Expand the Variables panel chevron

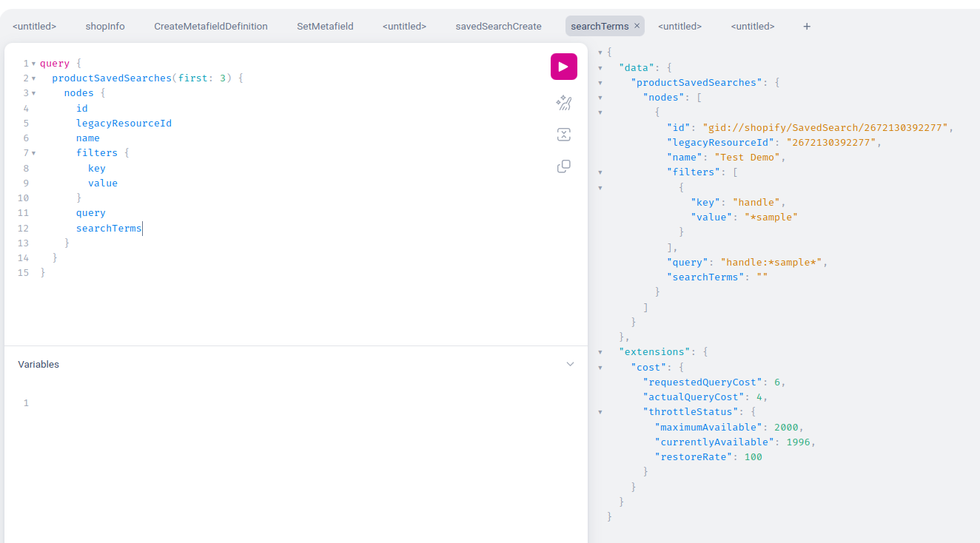(570, 364)
